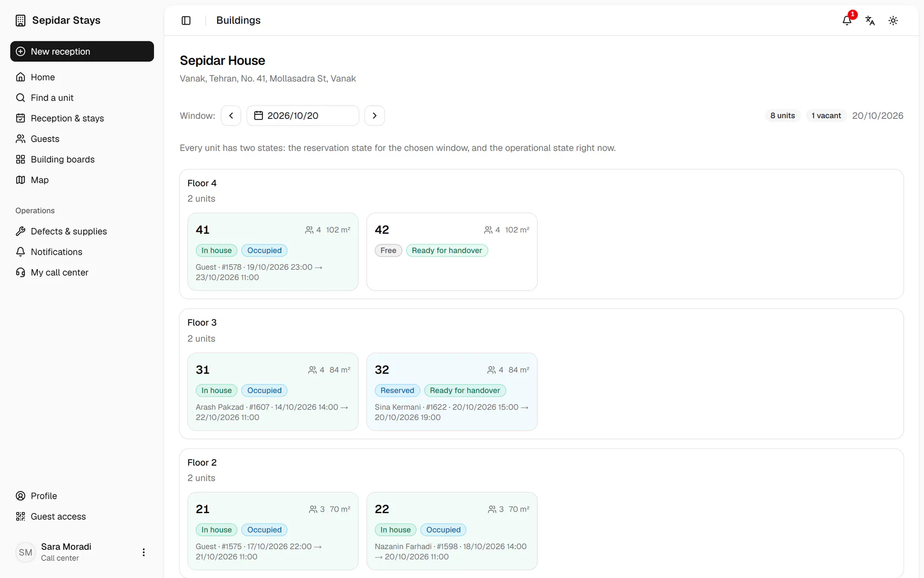Click the SM user avatar
The height and width of the screenshot is (578, 924).
coord(26,552)
